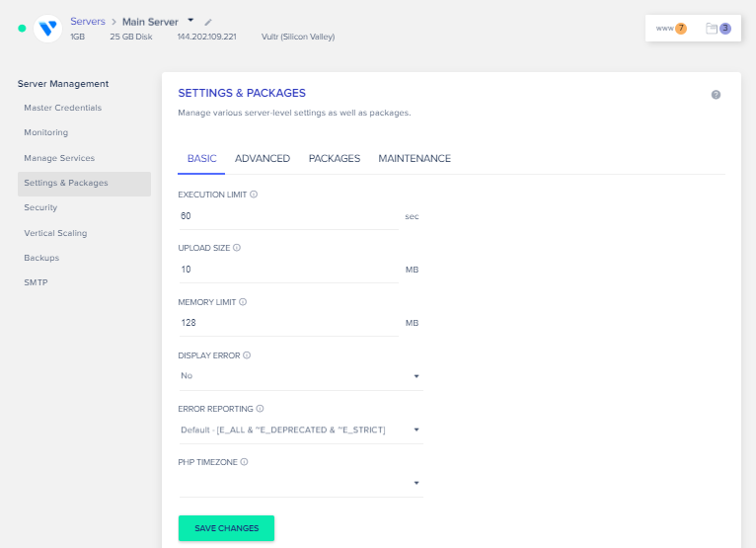This screenshot has height=548, width=756.
Task: Click Memory Limit info icon
Action: (x=243, y=302)
